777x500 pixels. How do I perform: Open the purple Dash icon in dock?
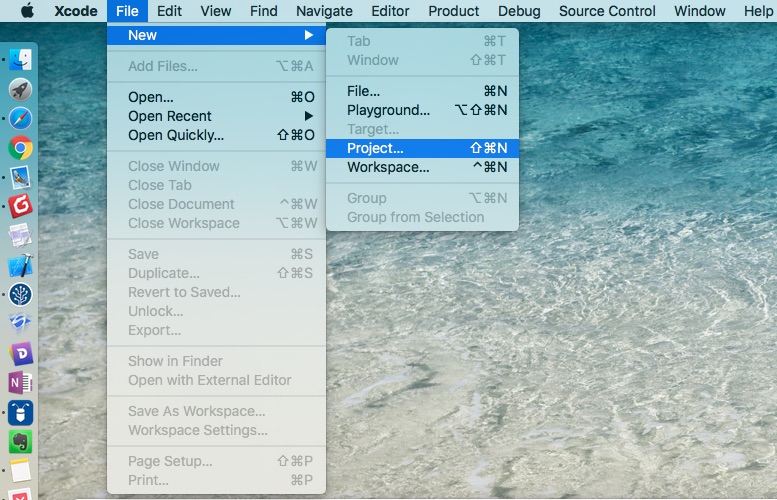[x=20, y=353]
